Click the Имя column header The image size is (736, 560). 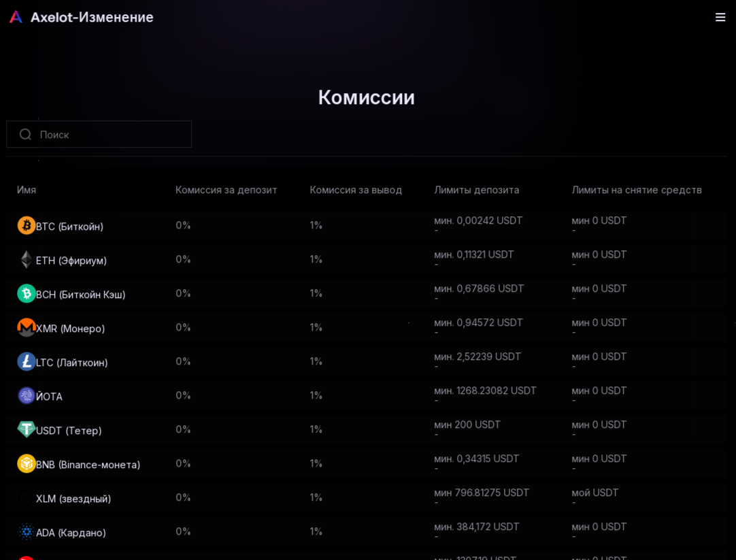pos(27,190)
